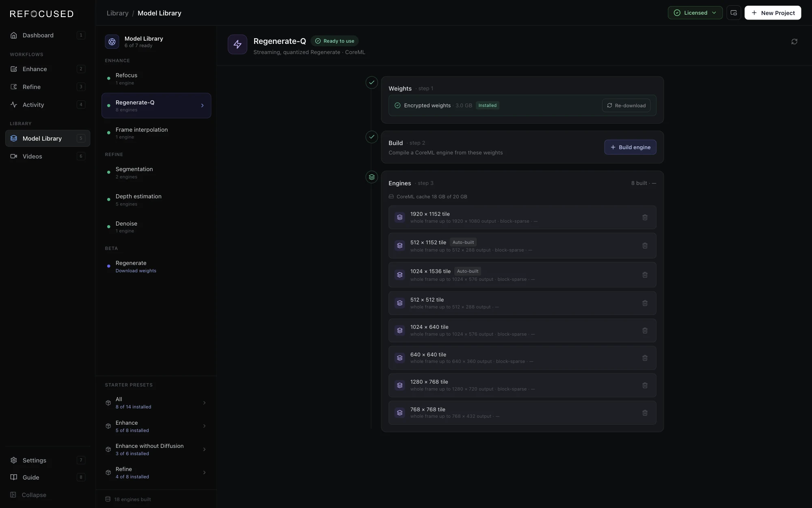Open the Licensed status dropdown

point(695,13)
